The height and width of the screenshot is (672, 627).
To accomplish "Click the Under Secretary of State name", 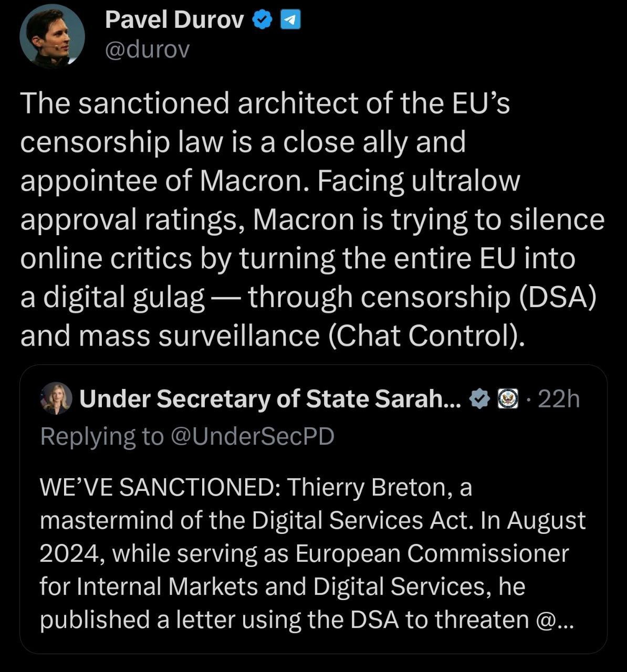I will coord(270,400).
